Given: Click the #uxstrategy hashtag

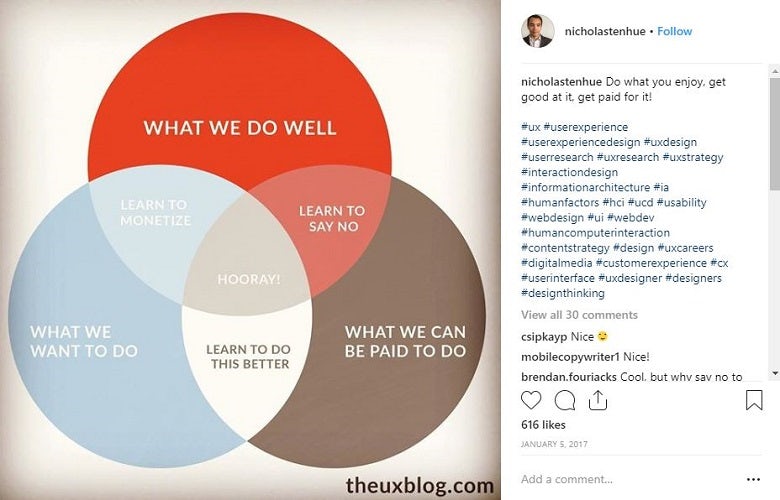Looking at the screenshot, I should click(692, 157).
